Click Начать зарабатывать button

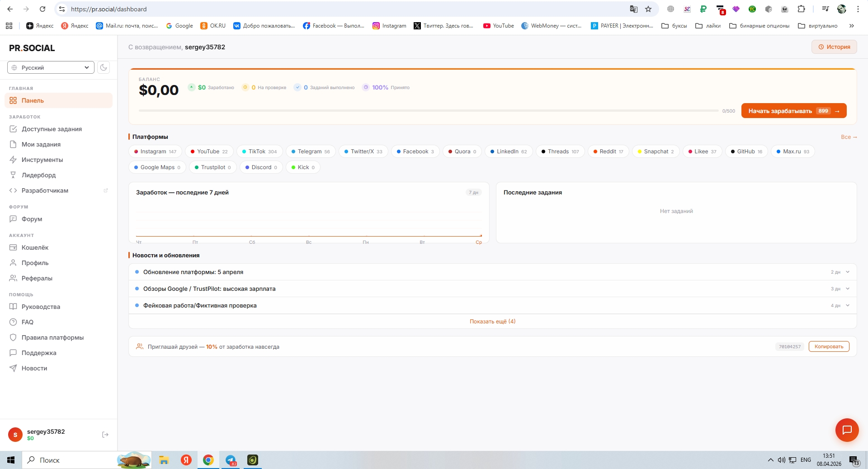click(794, 111)
